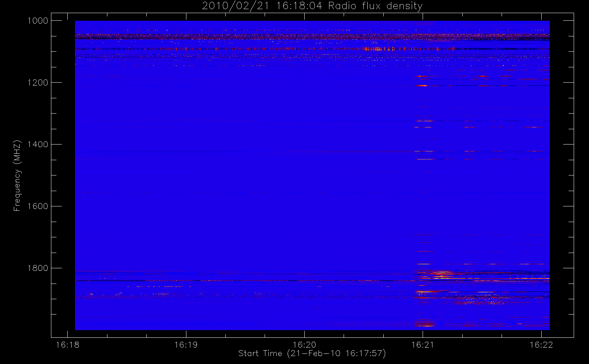The width and height of the screenshot is (589, 364).
Task: Click the '1600' frequency tick label
Action: tap(38, 206)
